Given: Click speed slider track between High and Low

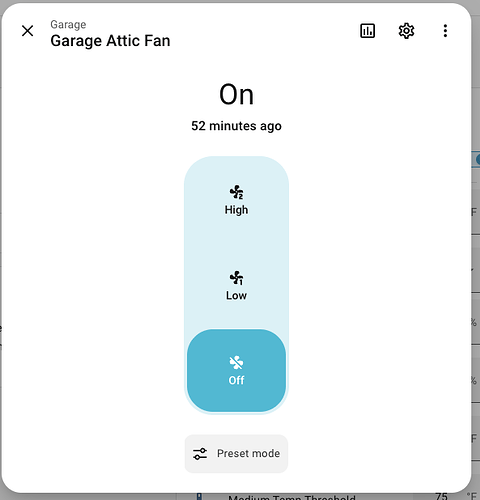Looking at the screenshot, I should 236,243.
